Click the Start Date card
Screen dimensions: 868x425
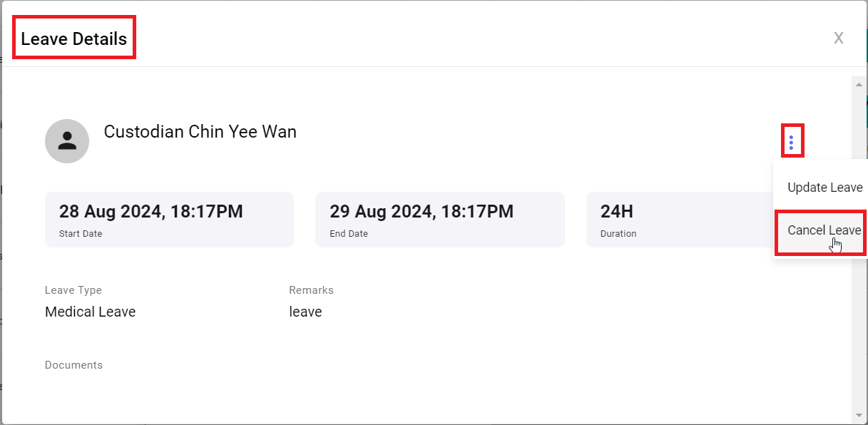[169, 220]
